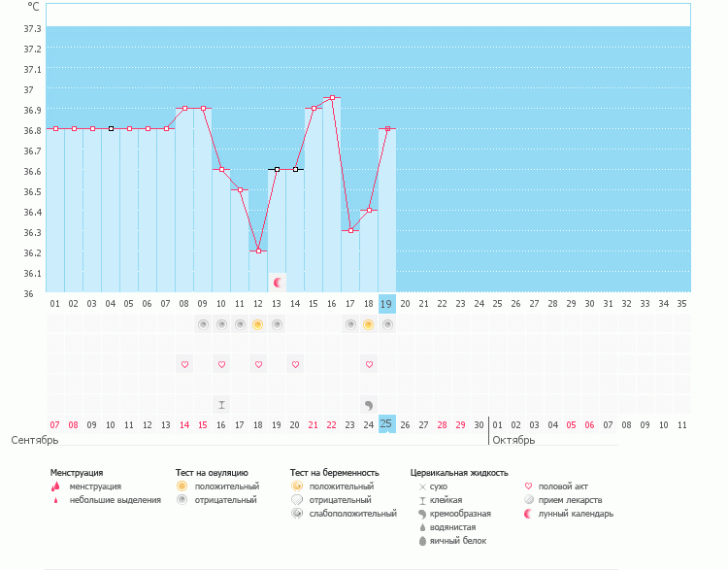728x570 pixels.
Task: Select highlighted cycle day 19 in the top row
Action: pos(387,304)
